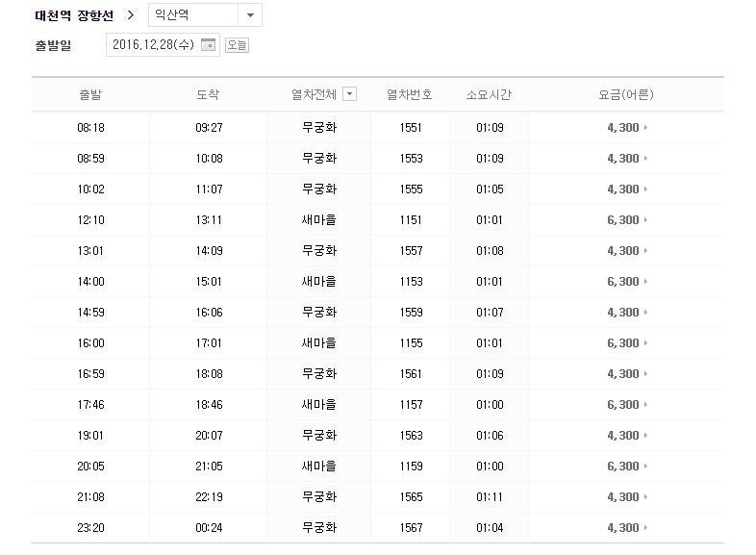Click the 6,300 fare for 12:10 departure

point(623,220)
